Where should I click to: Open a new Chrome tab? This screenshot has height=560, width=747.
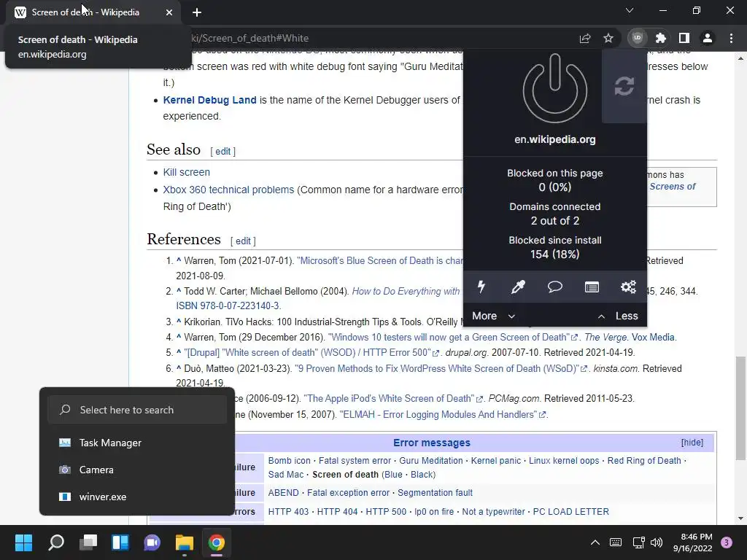(197, 12)
